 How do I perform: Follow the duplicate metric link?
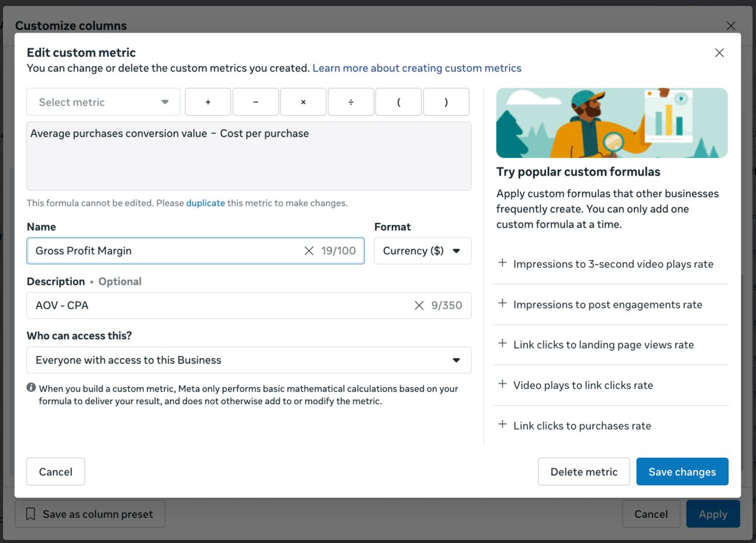(205, 203)
